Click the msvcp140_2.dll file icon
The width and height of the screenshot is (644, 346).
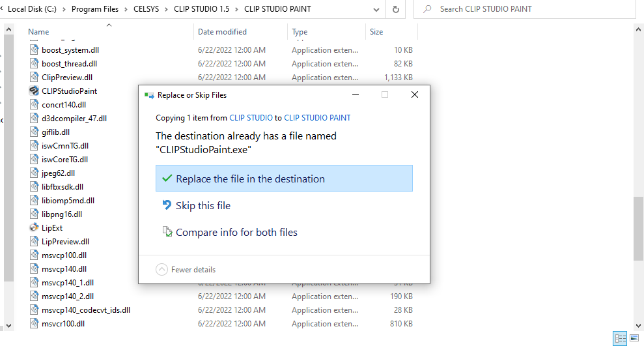34,296
